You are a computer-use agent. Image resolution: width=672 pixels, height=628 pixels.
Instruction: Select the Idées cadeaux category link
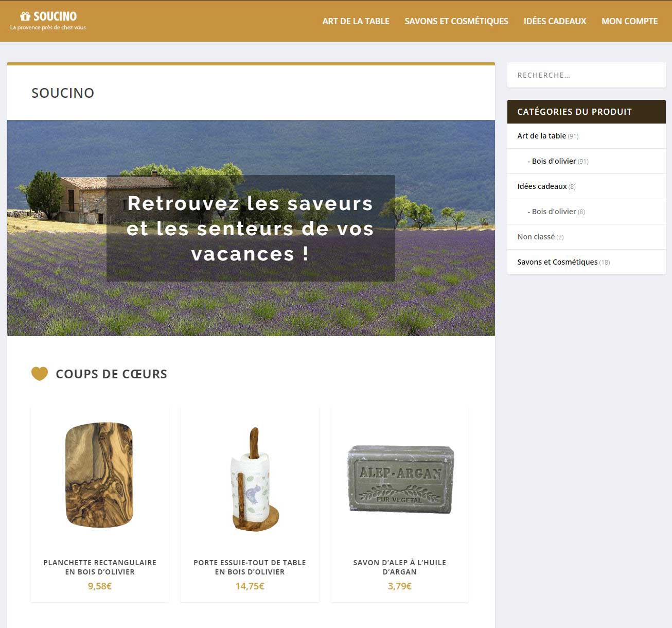coord(542,186)
